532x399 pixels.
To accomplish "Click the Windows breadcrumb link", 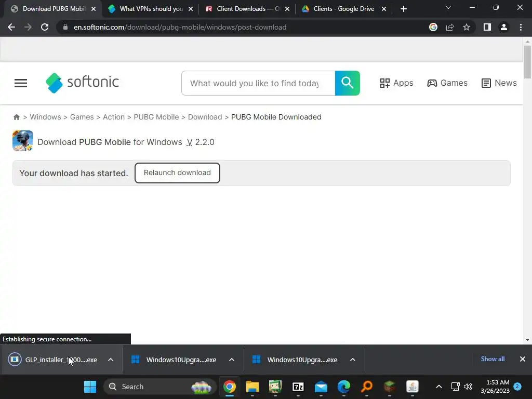I will (46, 117).
